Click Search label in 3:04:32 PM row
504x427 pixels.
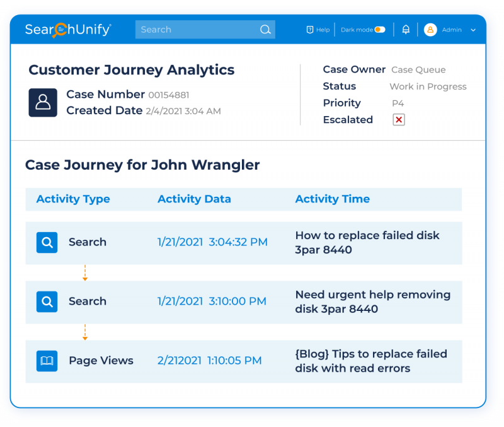click(88, 242)
